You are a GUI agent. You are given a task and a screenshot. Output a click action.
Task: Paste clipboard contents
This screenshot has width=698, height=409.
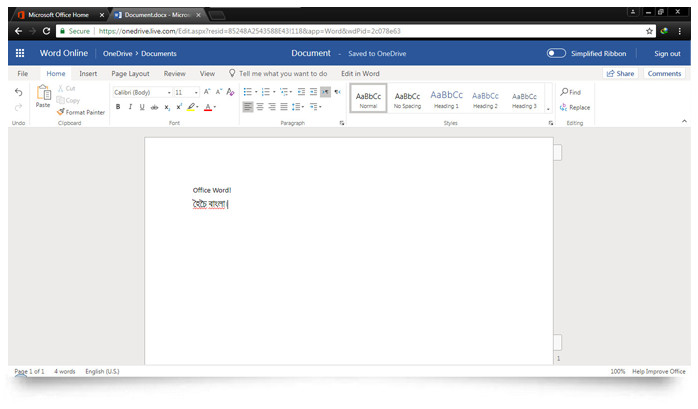click(x=43, y=96)
